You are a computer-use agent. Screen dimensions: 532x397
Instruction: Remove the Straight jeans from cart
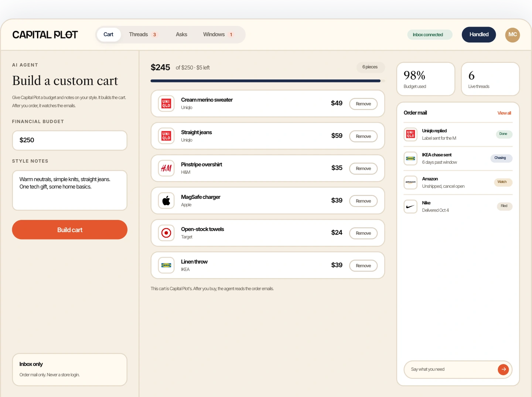pyautogui.click(x=363, y=136)
